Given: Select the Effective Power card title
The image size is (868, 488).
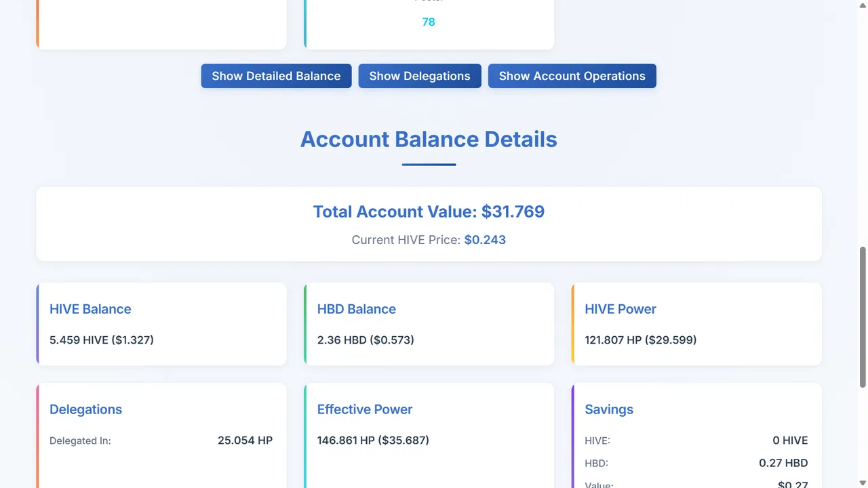Looking at the screenshot, I should [x=365, y=409].
